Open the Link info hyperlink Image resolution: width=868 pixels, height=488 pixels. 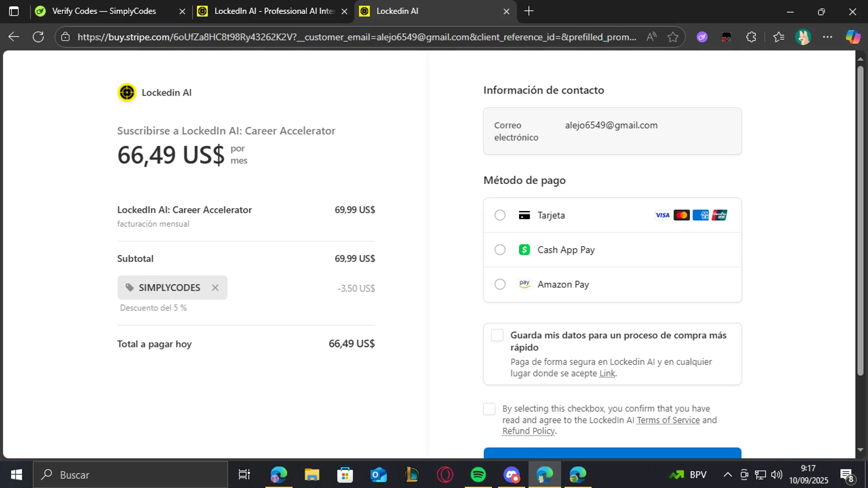(607, 374)
